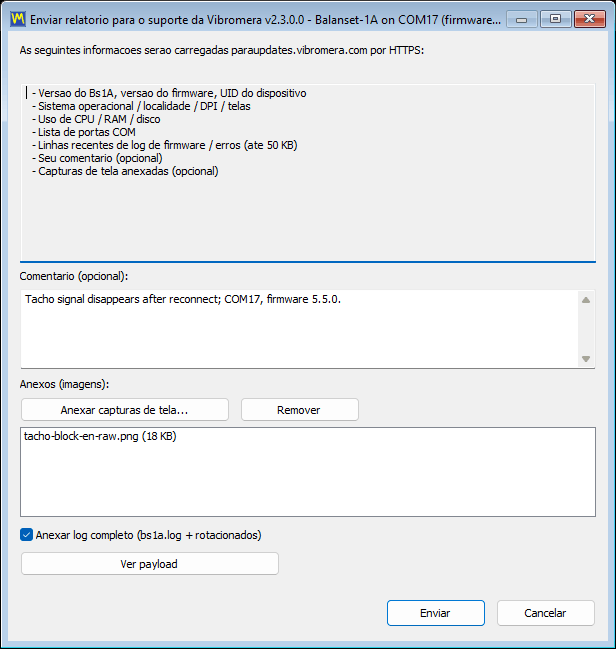Click the Vibromera app icon in title bar

tap(17, 19)
